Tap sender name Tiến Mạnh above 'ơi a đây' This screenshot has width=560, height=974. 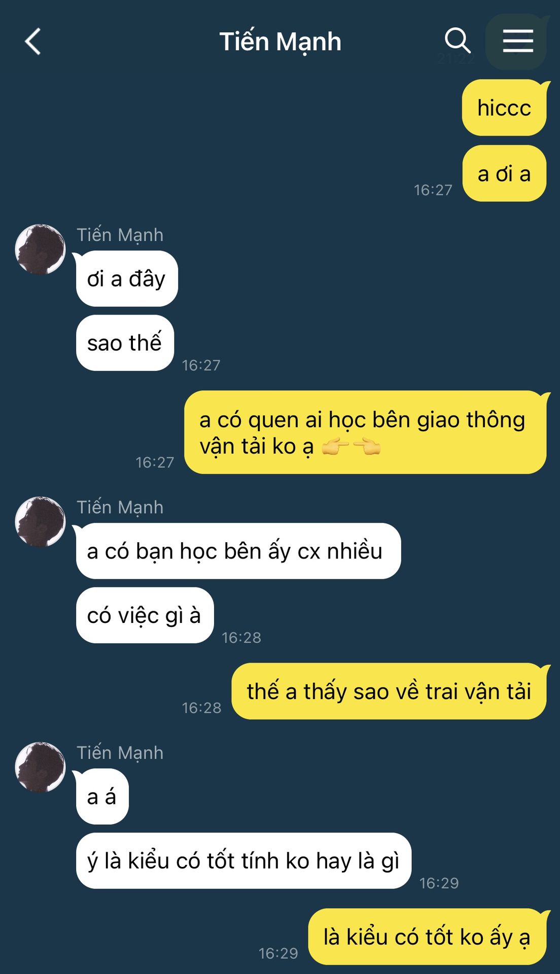pos(120,235)
